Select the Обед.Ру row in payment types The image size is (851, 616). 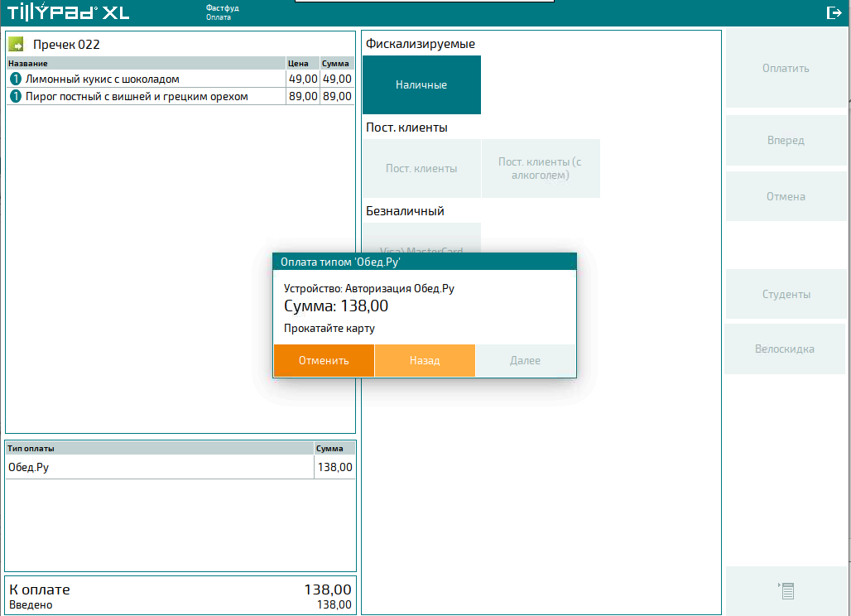pyautogui.click(x=157, y=468)
